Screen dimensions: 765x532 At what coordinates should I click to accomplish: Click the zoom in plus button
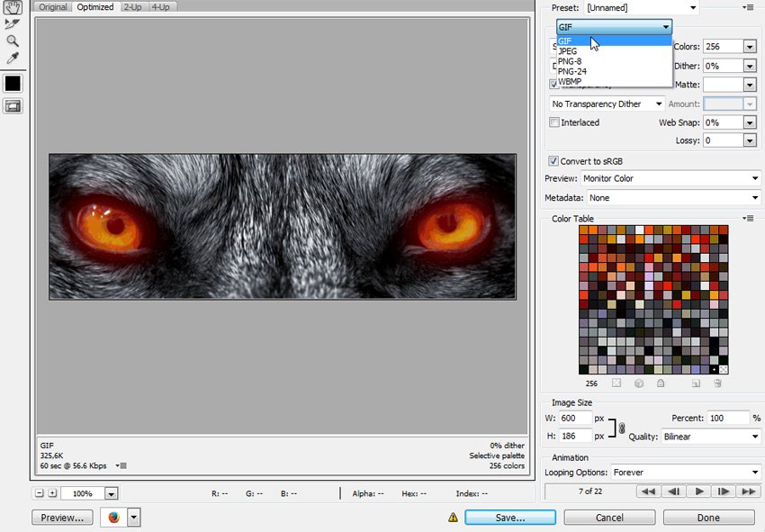53,493
